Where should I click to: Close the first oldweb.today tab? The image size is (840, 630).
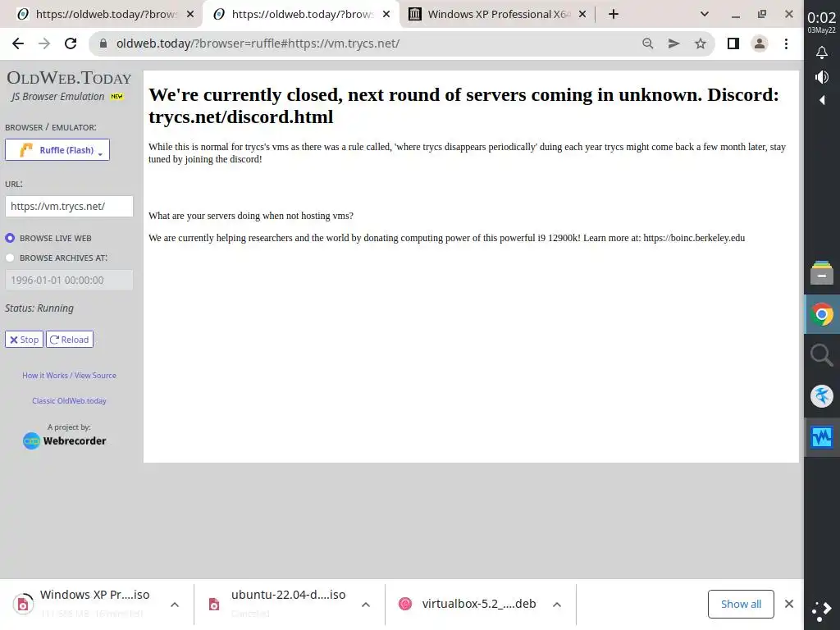[190, 15]
